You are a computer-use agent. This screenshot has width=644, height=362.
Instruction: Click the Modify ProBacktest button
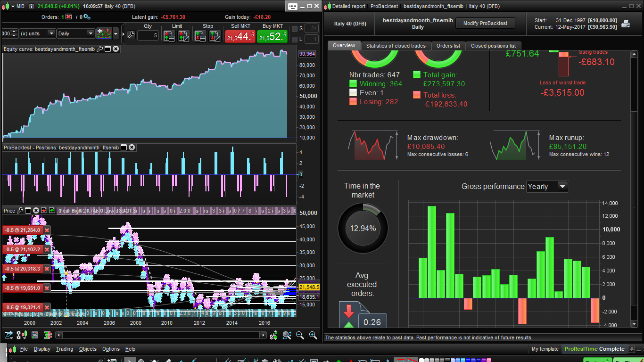pyautogui.click(x=486, y=23)
